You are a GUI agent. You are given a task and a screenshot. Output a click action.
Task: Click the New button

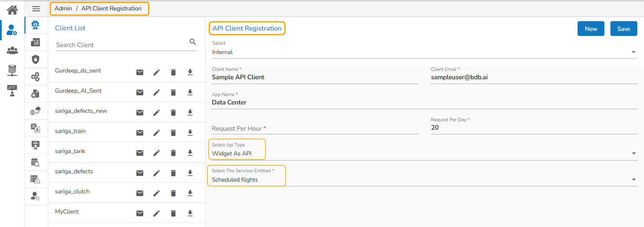[x=591, y=29]
